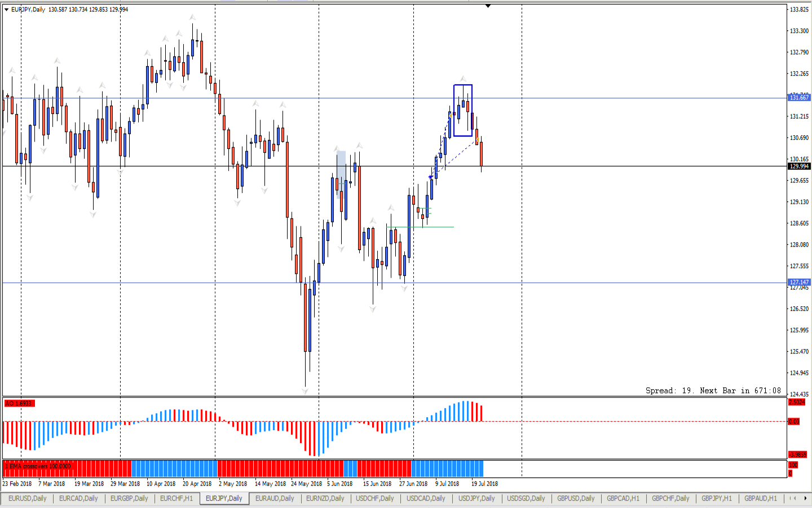Open the GBPCAD,H1 chart tab

[x=623, y=498]
